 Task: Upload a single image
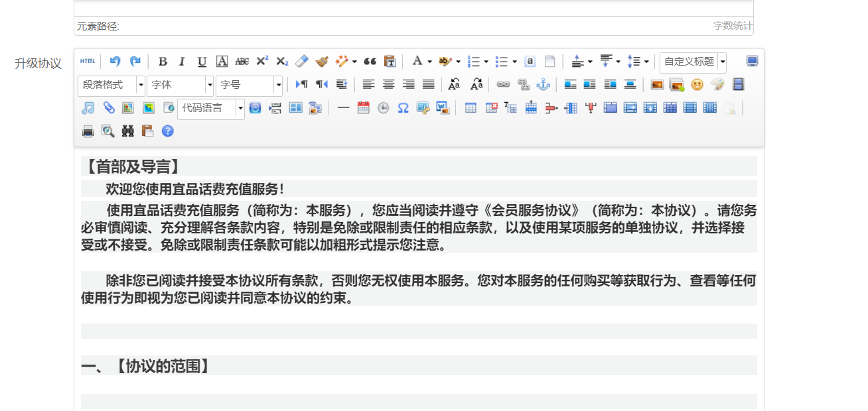657,85
